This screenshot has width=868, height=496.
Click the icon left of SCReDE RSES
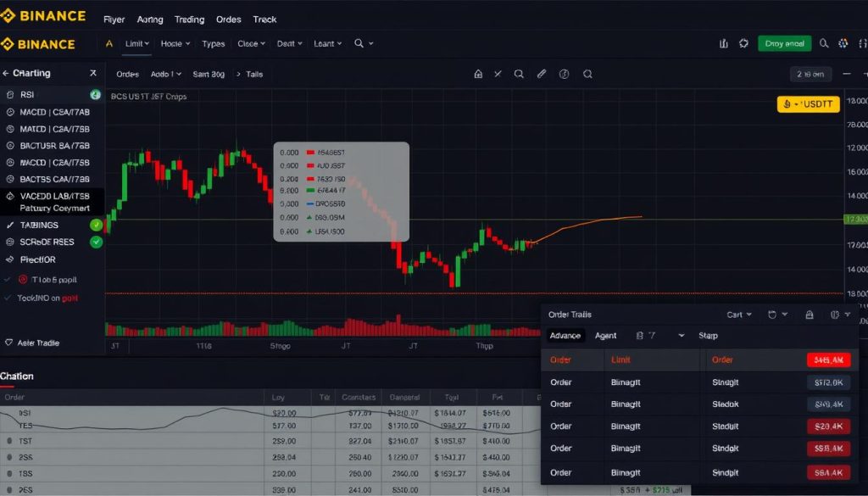click(10, 242)
